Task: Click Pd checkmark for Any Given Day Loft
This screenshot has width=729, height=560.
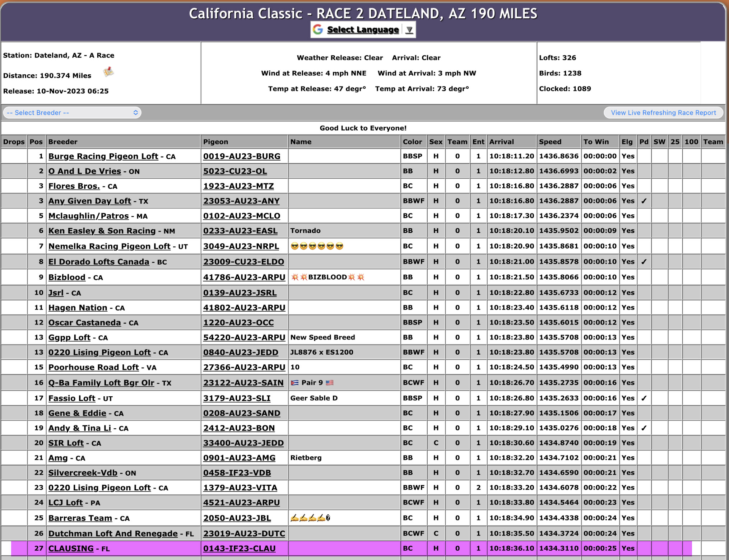Action: pos(644,201)
